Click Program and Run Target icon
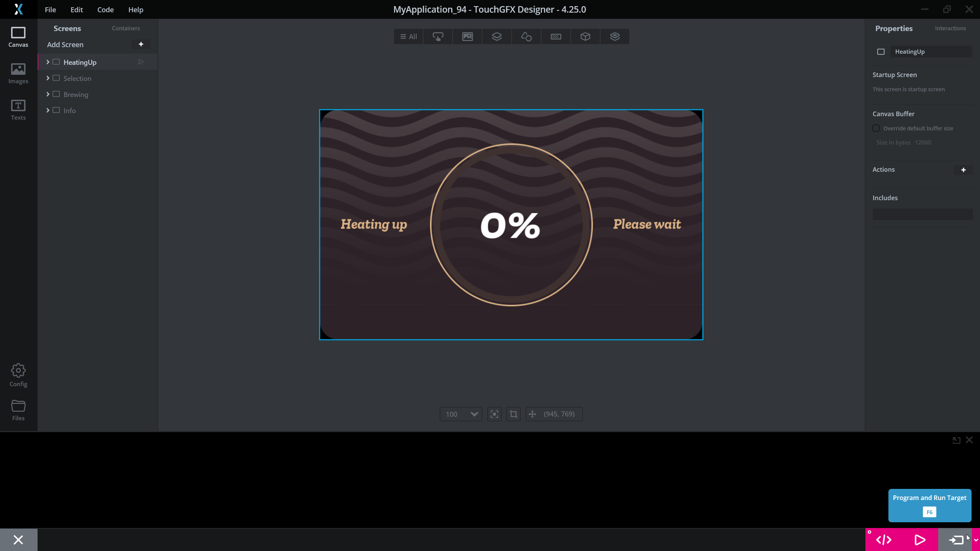 (x=955, y=540)
